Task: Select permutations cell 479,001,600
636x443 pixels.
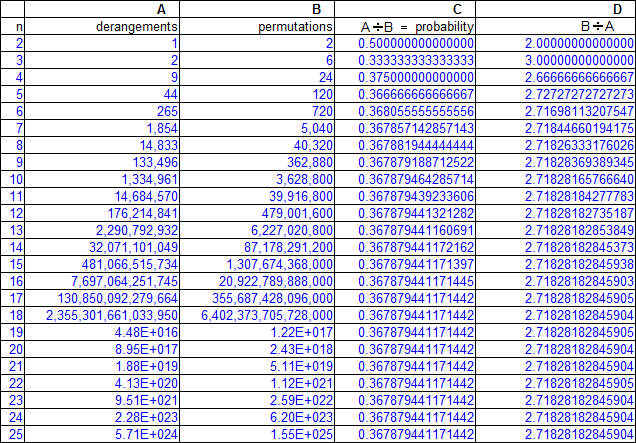Action: 257,213
